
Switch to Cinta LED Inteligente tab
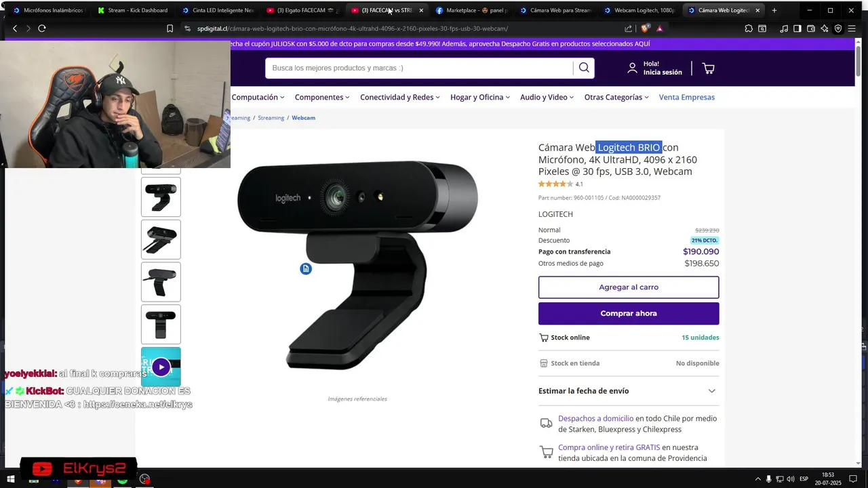[x=217, y=10]
